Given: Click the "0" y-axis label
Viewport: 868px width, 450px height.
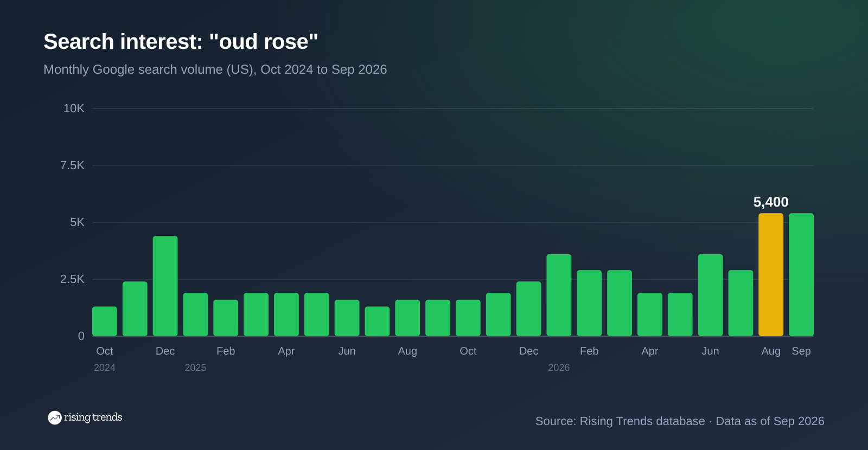Looking at the screenshot, I should pos(81,336).
